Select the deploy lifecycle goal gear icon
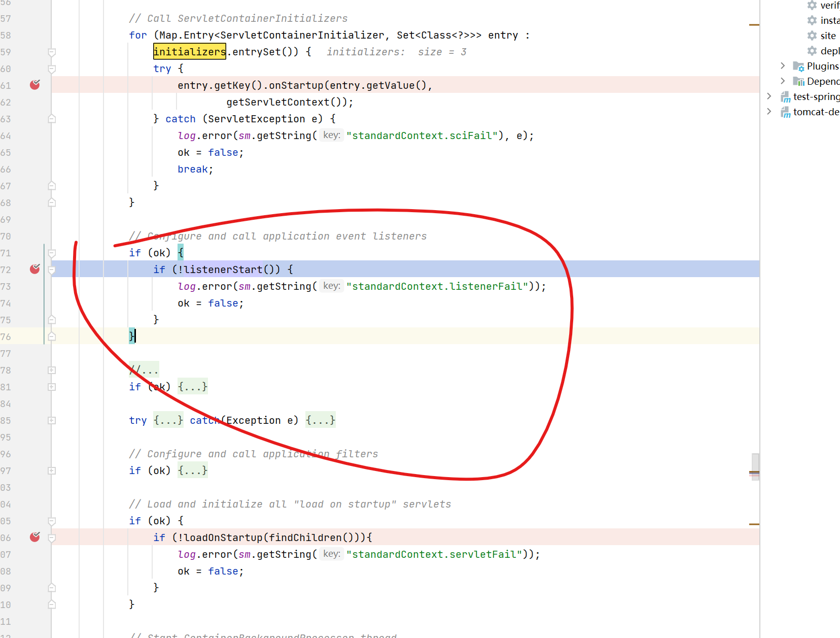 click(x=812, y=51)
